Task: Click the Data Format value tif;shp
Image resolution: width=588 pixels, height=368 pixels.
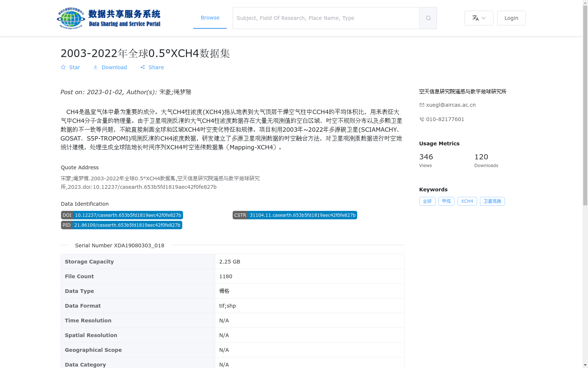Action: (227, 306)
